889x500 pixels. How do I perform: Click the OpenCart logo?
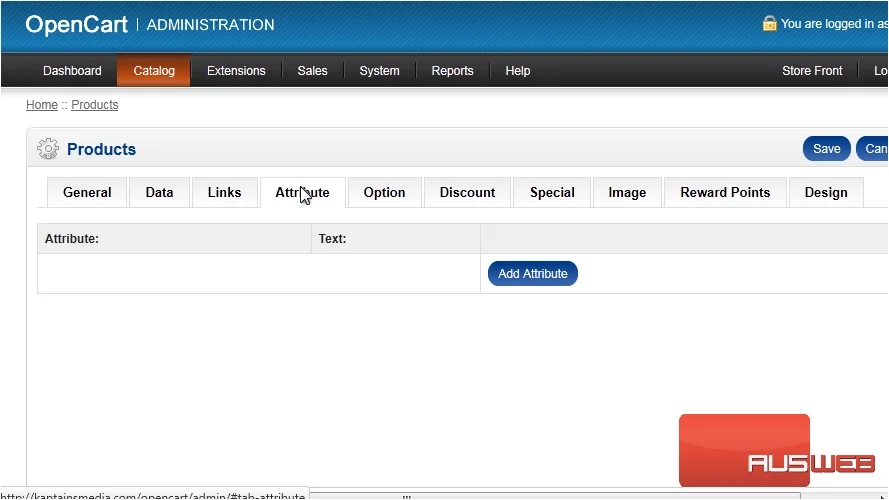tap(77, 24)
